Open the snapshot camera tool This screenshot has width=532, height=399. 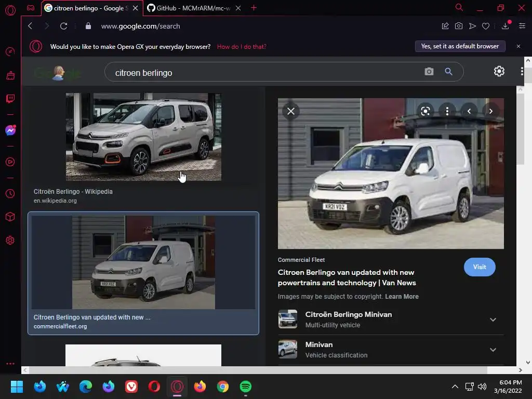coord(459,26)
